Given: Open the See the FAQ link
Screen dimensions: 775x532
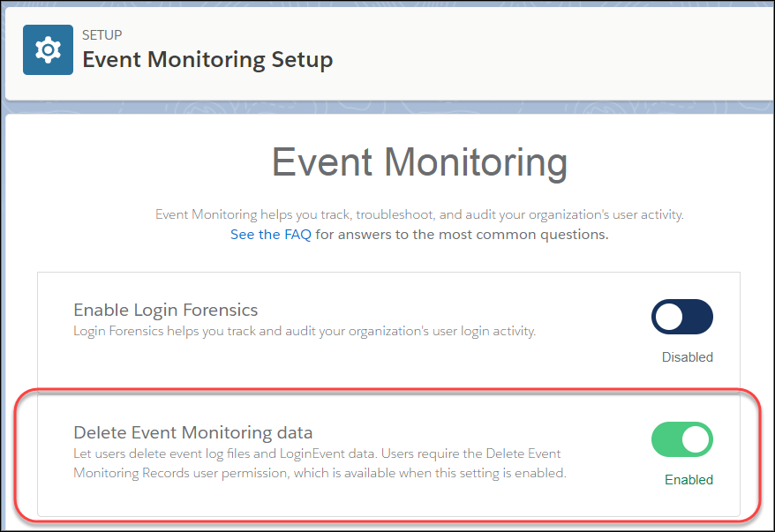Looking at the screenshot, I should pos(271,234).
